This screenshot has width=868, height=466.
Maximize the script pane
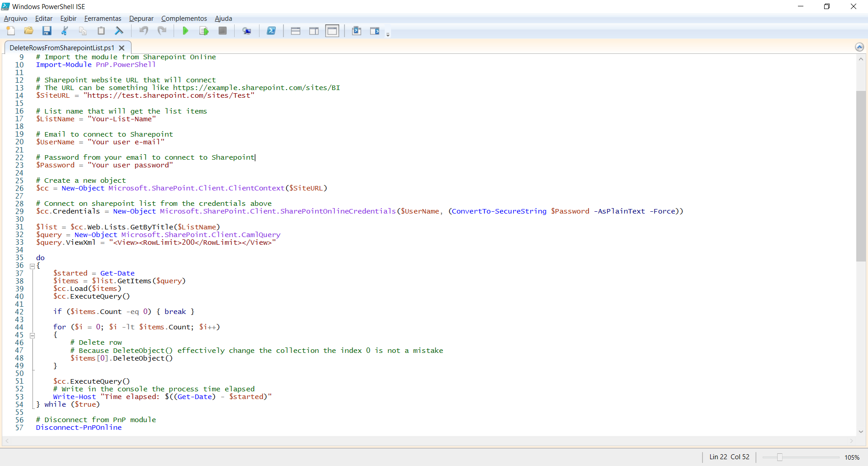tap(332, 31)
